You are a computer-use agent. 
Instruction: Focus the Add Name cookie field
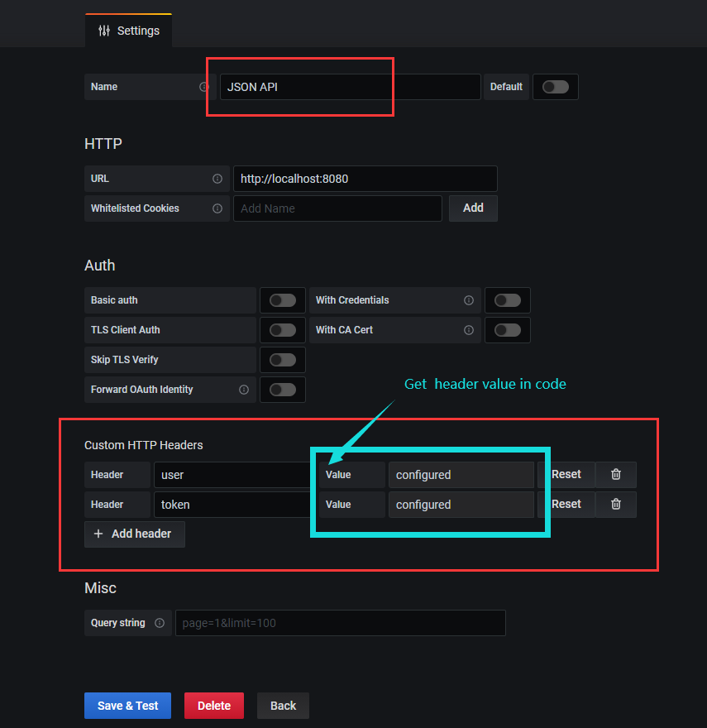click(337, 208)
